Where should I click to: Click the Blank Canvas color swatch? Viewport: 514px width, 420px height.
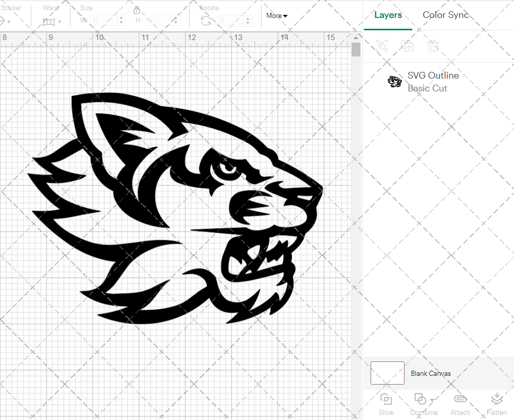tap(387, 373)
